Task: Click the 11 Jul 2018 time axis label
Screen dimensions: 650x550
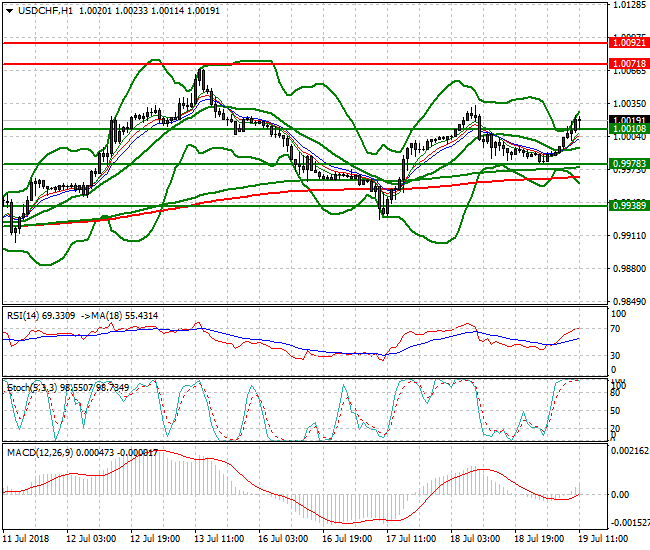Action: pos(26,539)
